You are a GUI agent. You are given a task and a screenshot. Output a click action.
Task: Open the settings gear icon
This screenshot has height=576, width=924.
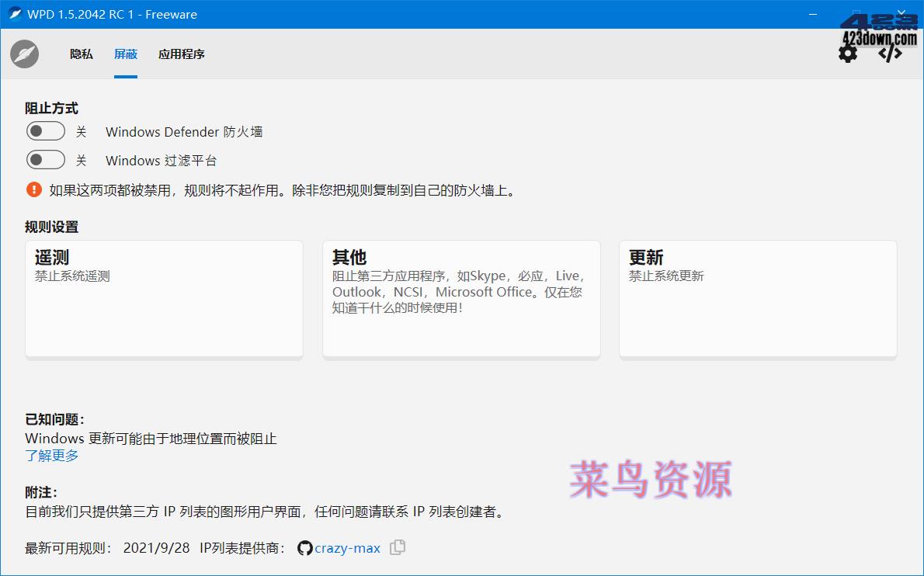[848, 53]
